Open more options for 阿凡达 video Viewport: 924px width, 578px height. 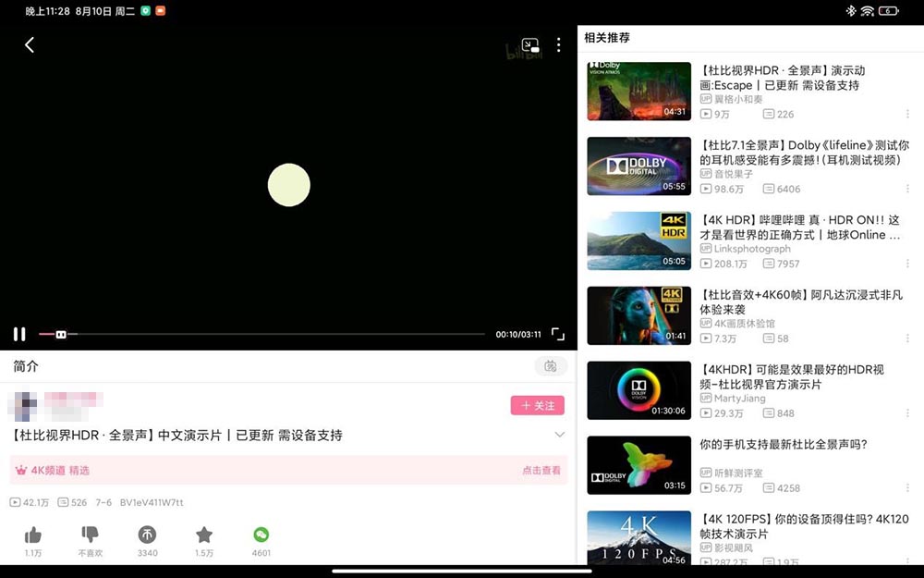pos(907,338)
